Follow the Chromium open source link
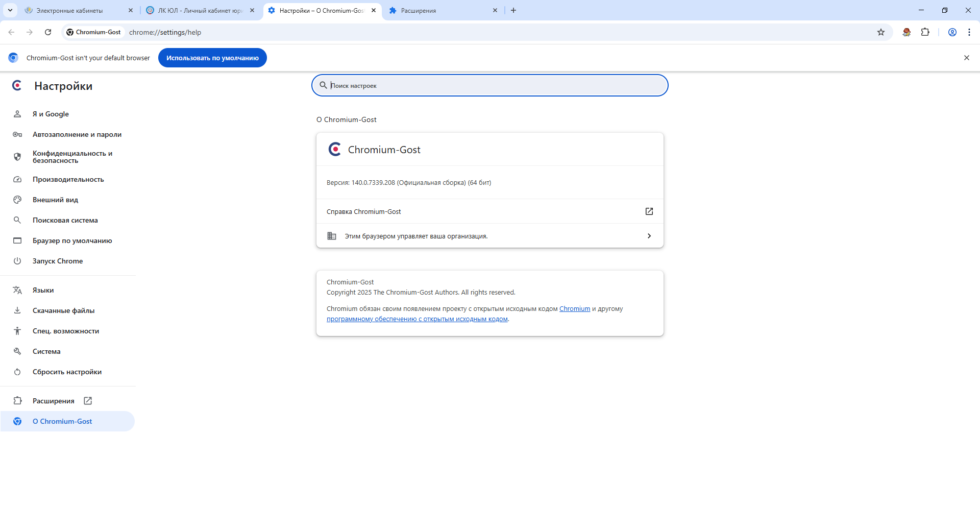The width and height of the screenshot is (980, 531). click(x=575, y=309)
